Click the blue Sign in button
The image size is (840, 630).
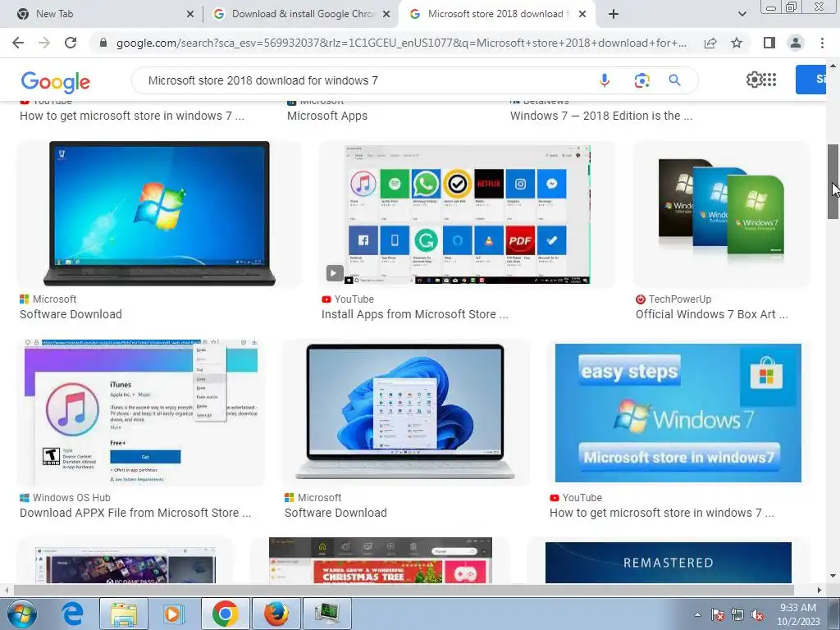coord(810,80)
